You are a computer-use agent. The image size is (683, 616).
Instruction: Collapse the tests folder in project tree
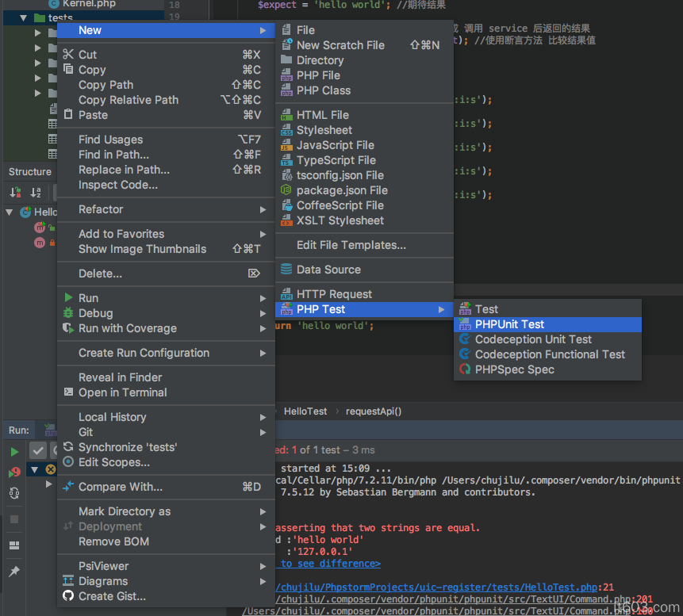[x=23, y=17]
